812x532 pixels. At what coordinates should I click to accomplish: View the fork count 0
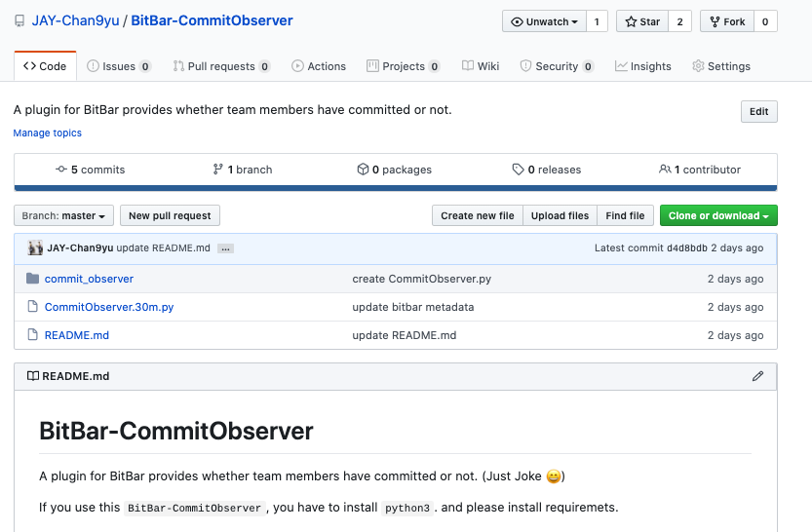point(765,21)
